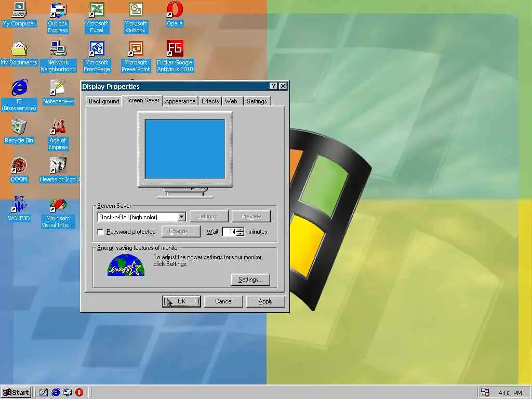Select the Outlook Express desktop shortcut
The image size is (532, 399).
click(x=58, y=18)
